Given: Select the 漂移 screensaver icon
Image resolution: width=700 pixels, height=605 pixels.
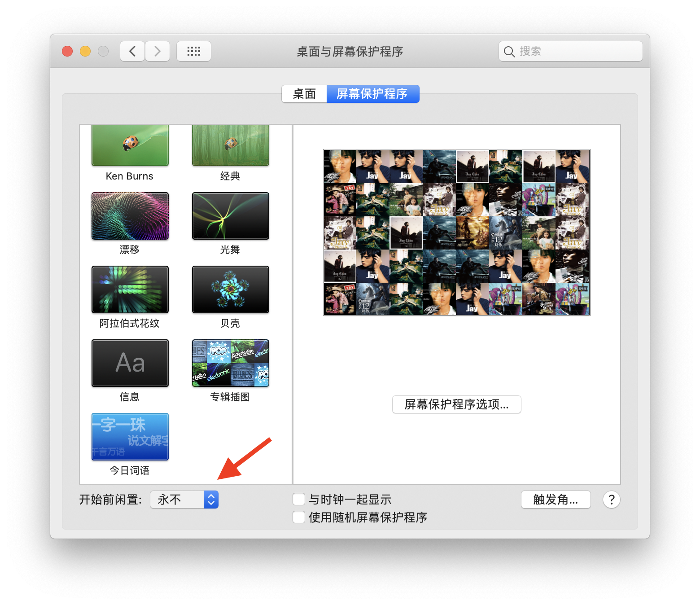Looking at the screenshot, I should (x=130, y=216).
